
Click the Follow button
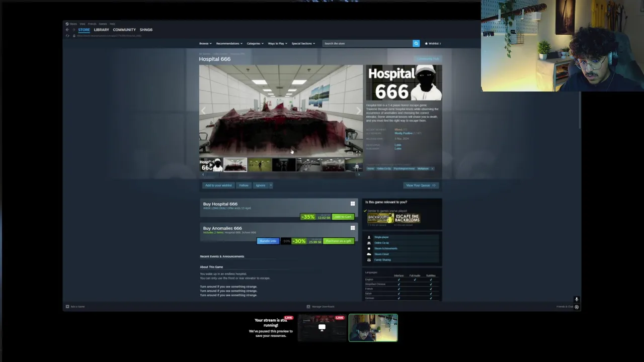244,185
